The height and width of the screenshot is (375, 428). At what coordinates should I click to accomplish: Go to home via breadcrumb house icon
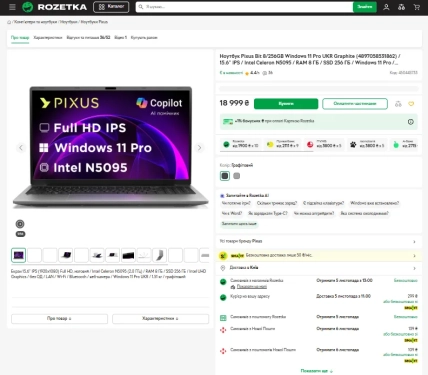(x=9, y=22)
